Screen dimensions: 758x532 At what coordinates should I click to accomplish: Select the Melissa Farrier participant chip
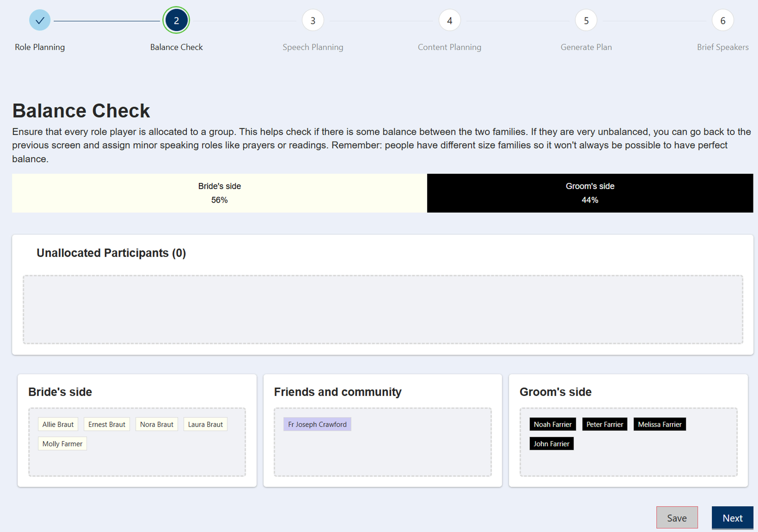tap(660, 424)
